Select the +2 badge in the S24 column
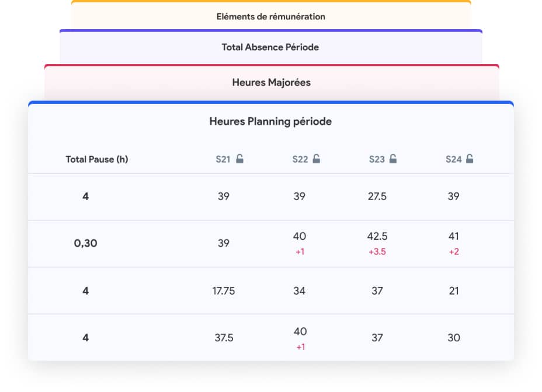This screenshot has width=542, height=392. (454, 252)
